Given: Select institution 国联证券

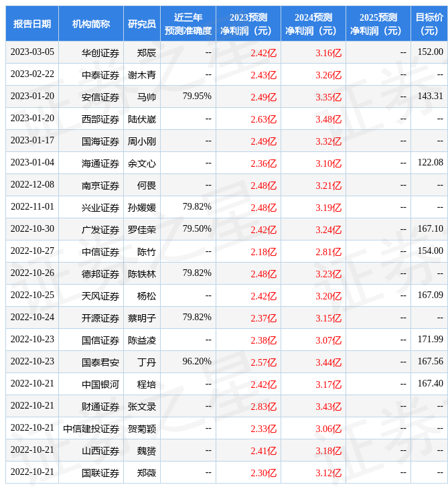Looking at the screenshot, I should pos(100,474).
